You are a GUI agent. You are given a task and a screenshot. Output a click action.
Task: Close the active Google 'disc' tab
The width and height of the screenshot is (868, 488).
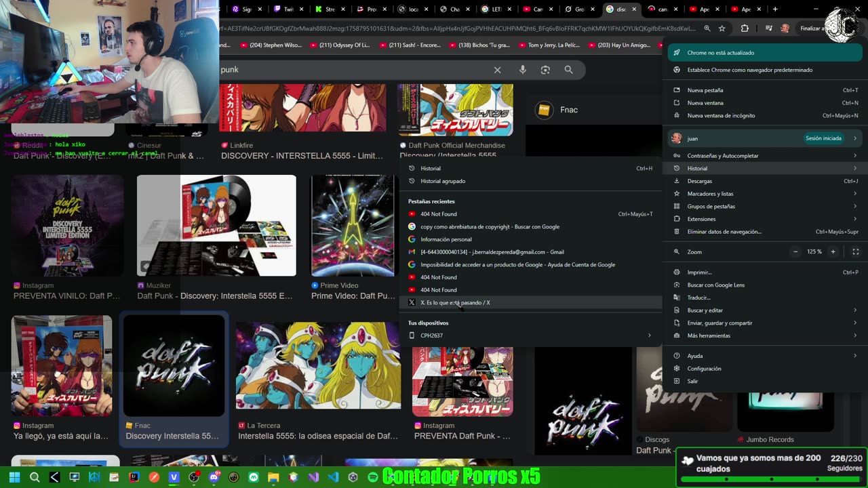click(635, 9)
